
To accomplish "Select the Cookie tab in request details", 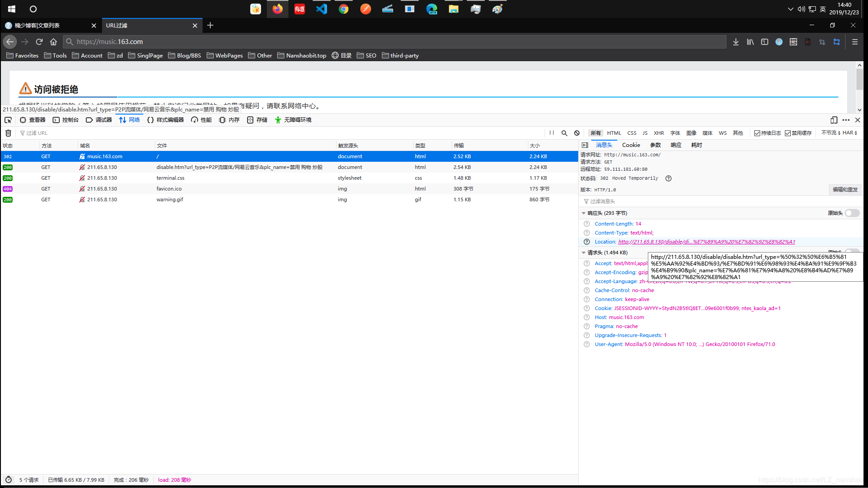I will click(x=630, y=145).
